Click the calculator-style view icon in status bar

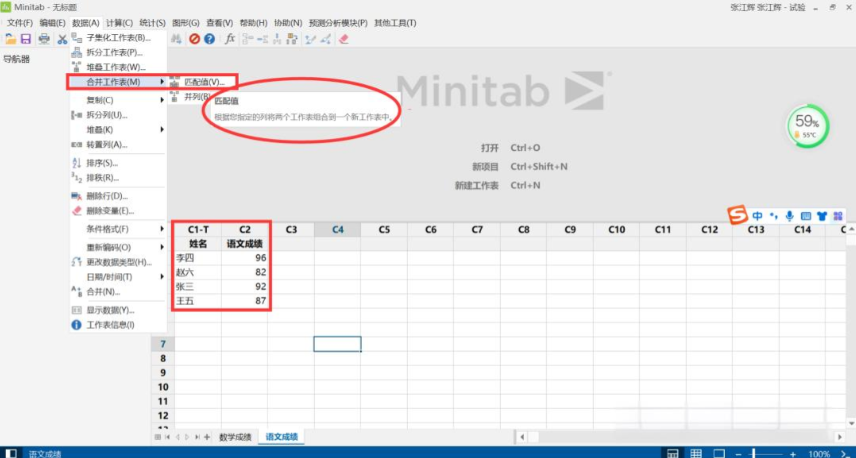point(673,454)
